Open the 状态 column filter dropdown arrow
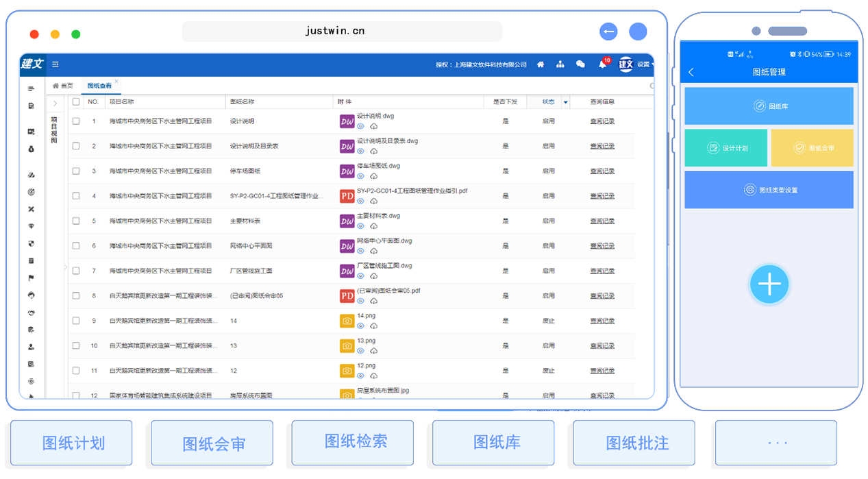868x479 pixels. point(565,102)
